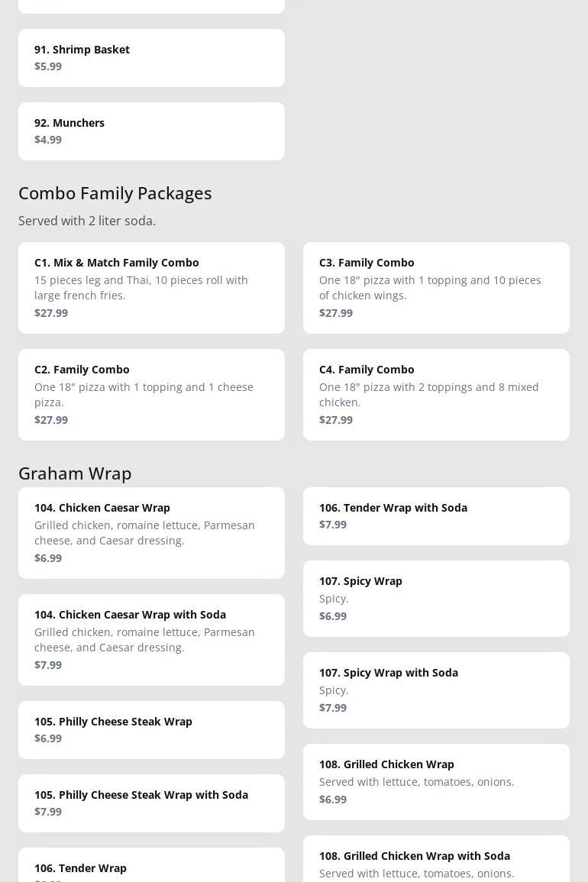588x882 pixels.
Task: Click the Tender Wrap with Soda $7.99 price
Action: point(333,525)
